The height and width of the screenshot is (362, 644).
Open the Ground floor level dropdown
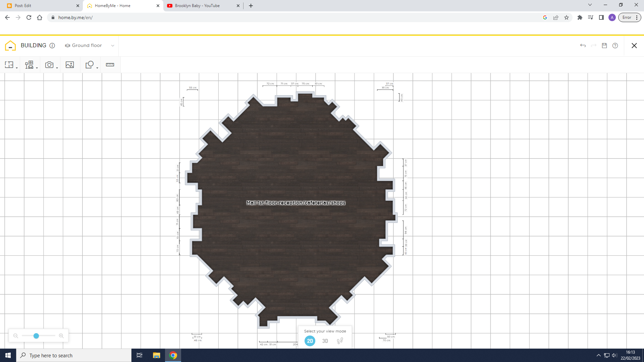click(x=90, y=46)
